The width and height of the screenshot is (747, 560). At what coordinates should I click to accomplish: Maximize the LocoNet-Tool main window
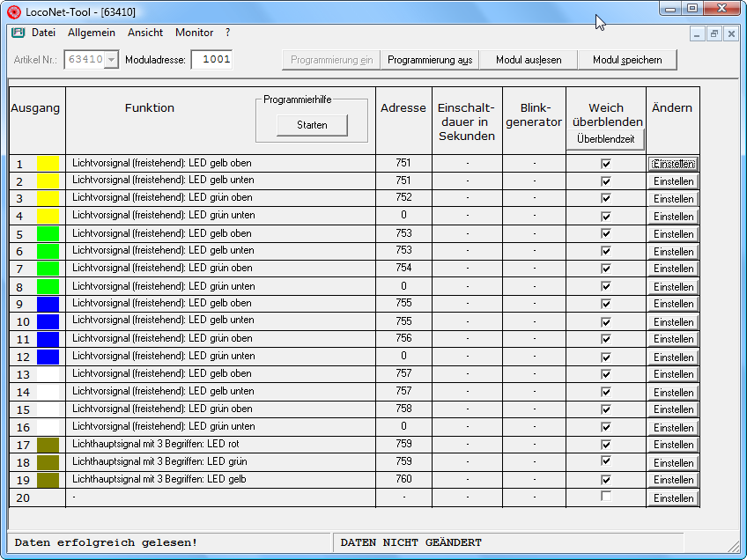(692, 8)
